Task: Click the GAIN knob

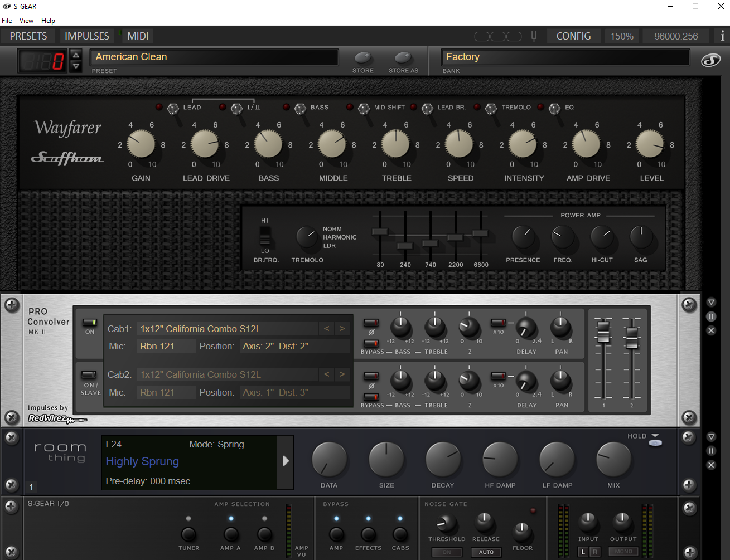Action: pos(141,144)
